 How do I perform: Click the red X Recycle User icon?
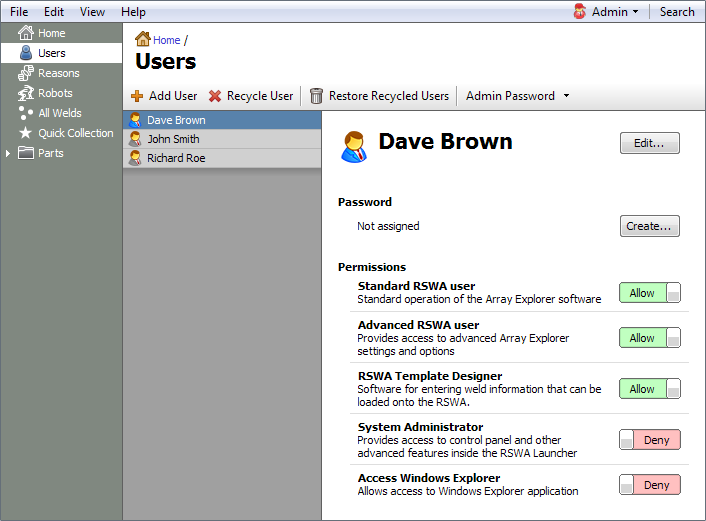pos(215,96)
